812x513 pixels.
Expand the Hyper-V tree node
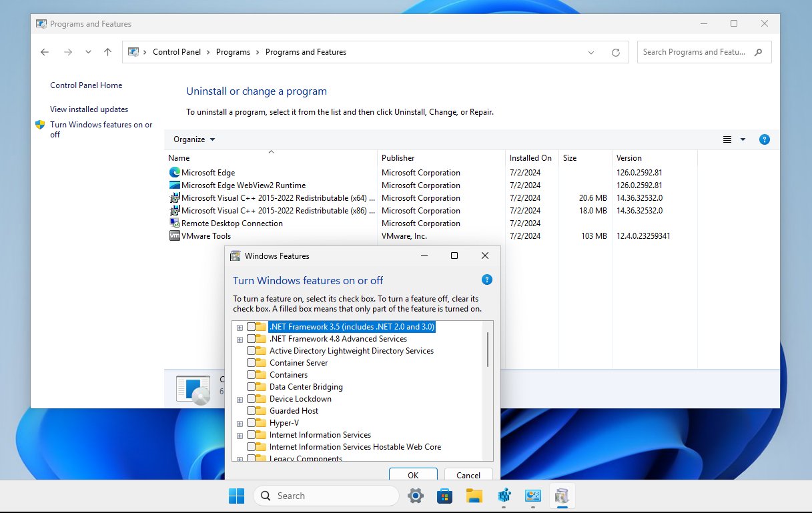click(240, 424)
